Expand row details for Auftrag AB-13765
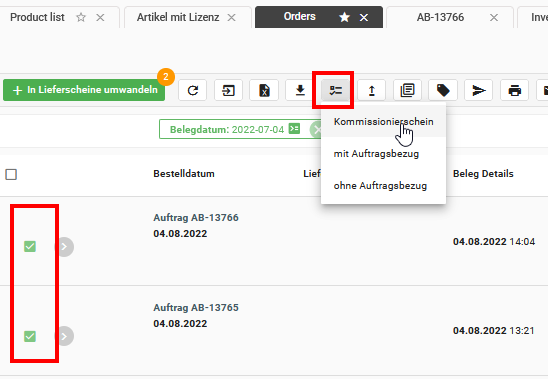The image size is (548, 379). click(64, 336)
